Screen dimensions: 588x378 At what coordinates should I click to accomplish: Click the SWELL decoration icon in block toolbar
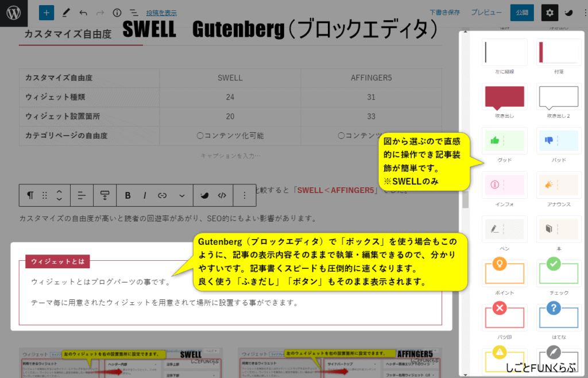[x=204, y=195]
